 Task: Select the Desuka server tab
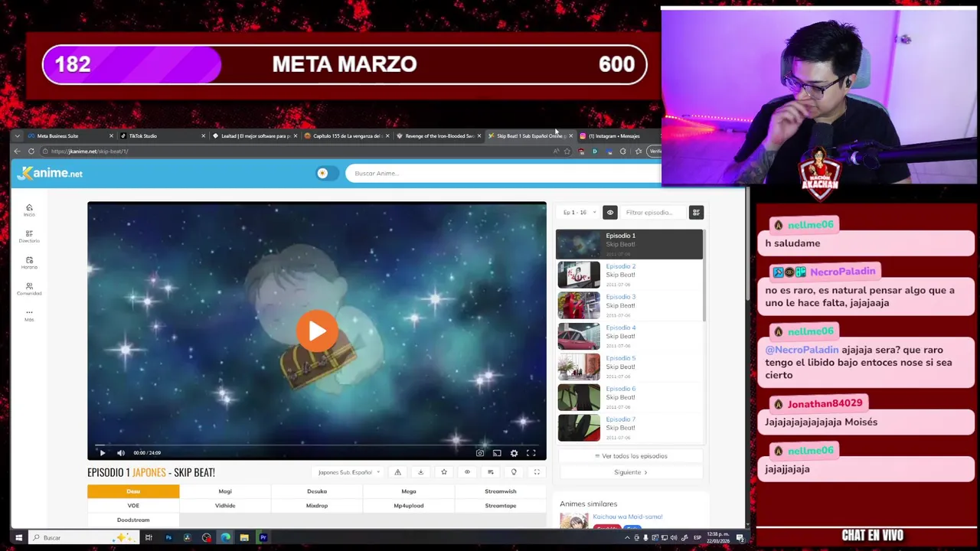click(x=317, y=491)
